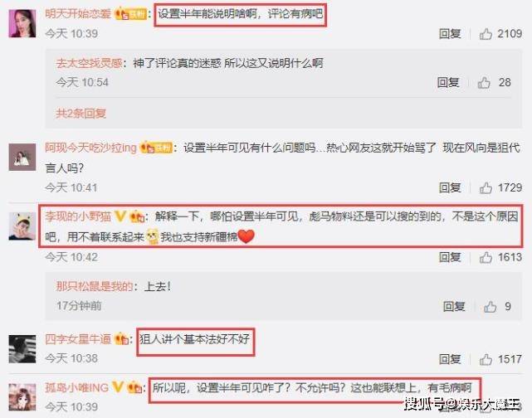The width and height of the screenshot is (532, 418).
Task: Click the yellow V badge next to 李现的小野猫
Action: pyautogui.click(x=120, y=216)
